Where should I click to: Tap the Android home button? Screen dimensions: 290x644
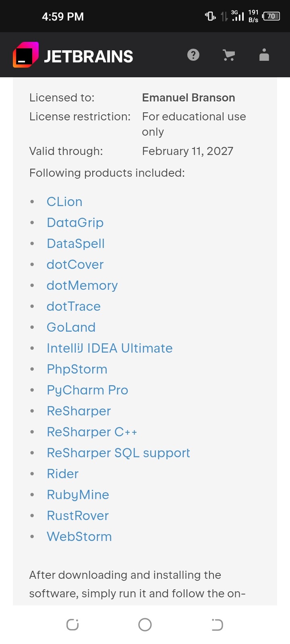click(145, 625)
